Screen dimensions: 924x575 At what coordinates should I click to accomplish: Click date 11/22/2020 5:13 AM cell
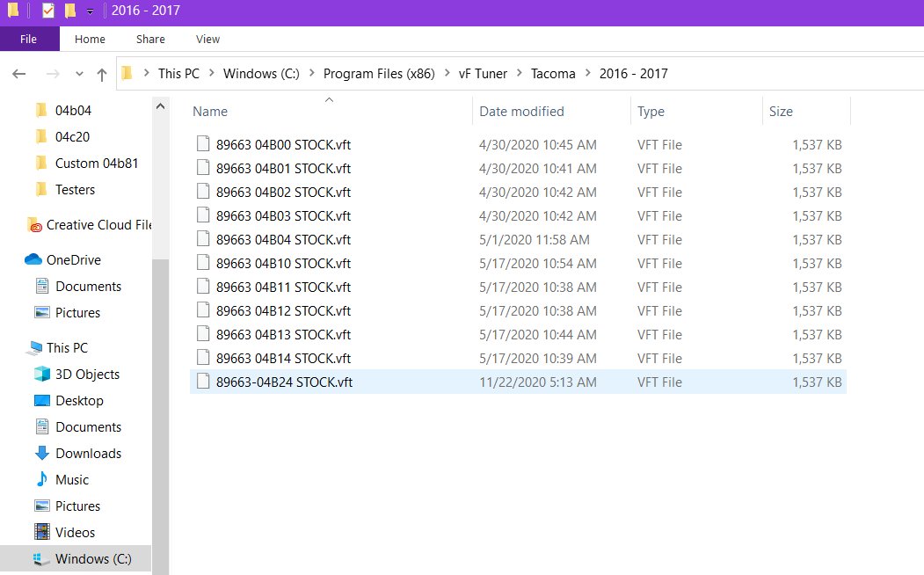(x=537, y=382)
